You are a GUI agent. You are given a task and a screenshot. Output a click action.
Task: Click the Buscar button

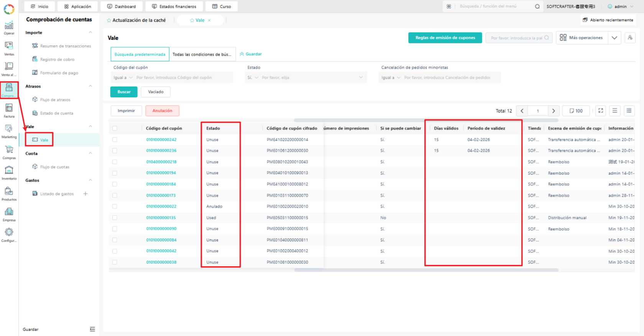(124, 92)
